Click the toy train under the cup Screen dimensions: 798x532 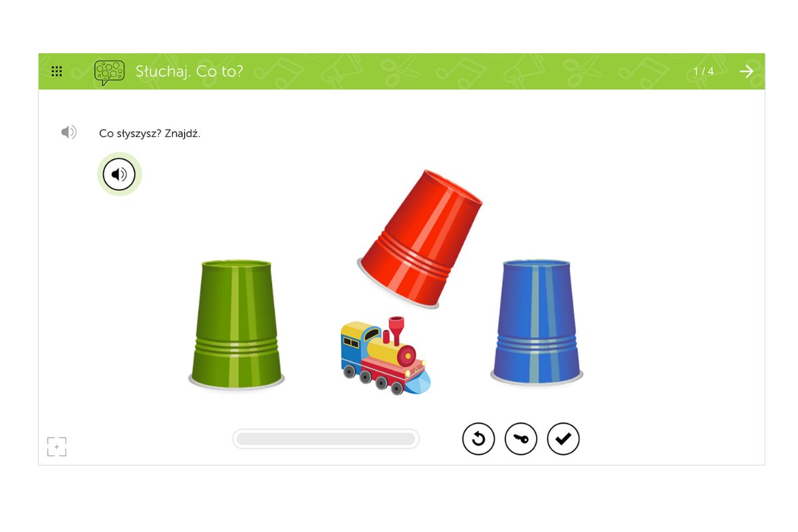tap(385, 356)
